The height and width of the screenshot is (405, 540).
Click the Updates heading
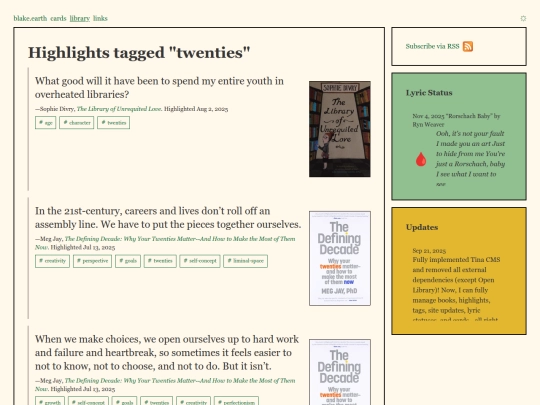tap(422, 227)
